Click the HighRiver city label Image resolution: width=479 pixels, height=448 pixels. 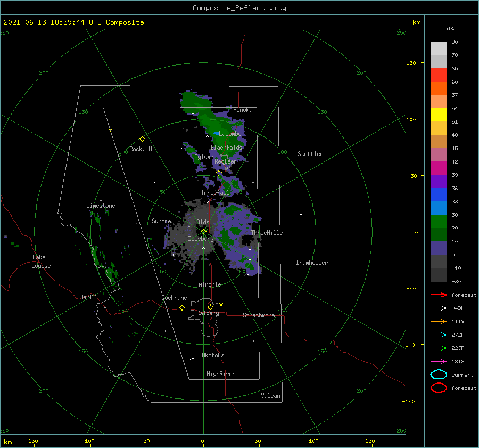point(221,374)
